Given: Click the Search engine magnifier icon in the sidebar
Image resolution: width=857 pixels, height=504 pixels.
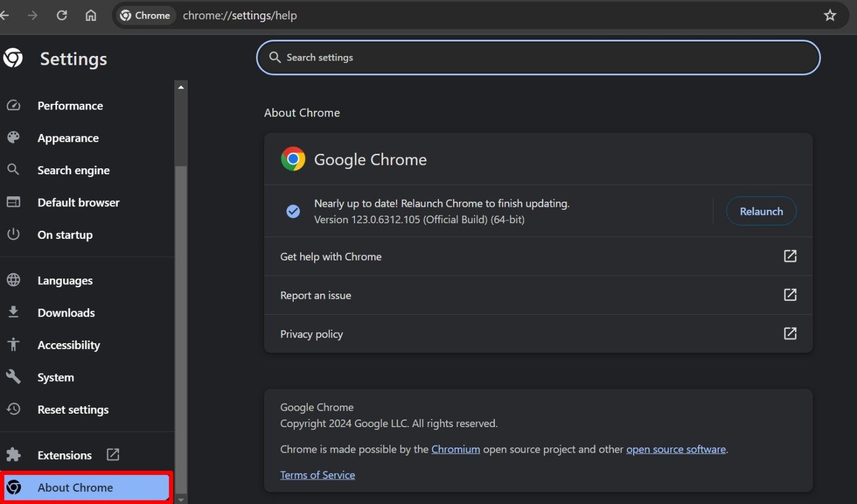Looking at the screenshot, I should point(13,170).
